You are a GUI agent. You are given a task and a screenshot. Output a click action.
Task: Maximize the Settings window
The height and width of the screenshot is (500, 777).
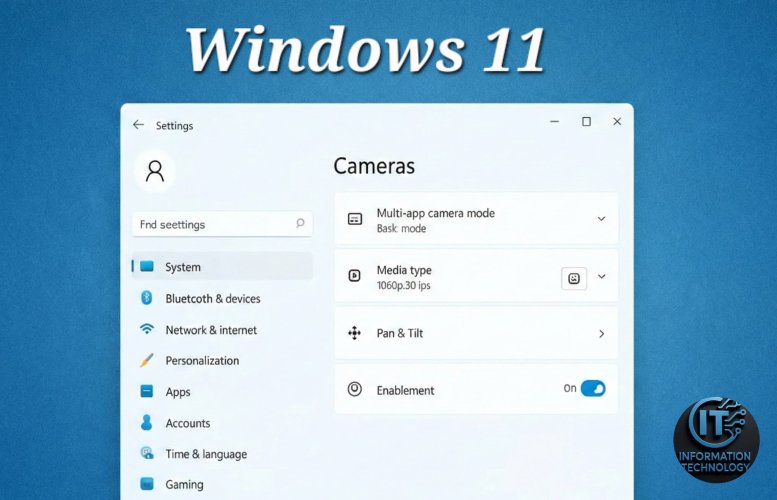coord(586,122)
